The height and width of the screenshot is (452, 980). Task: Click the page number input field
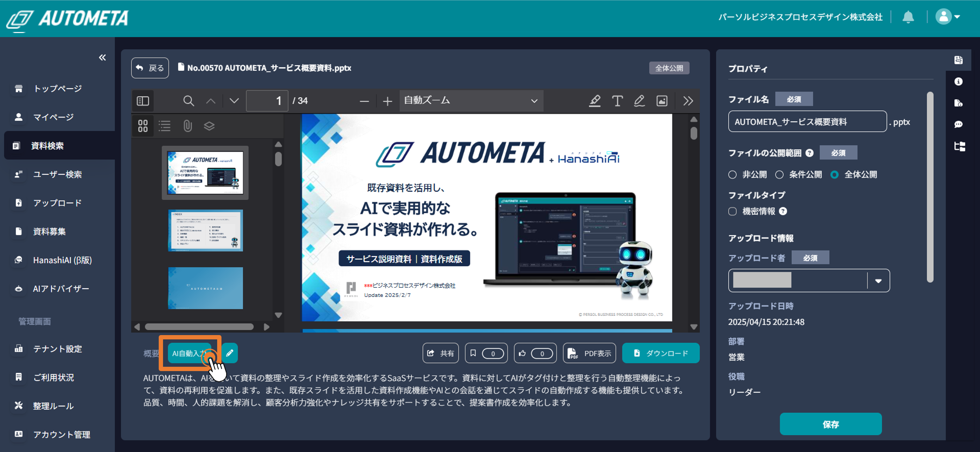[x=267, y=101]
